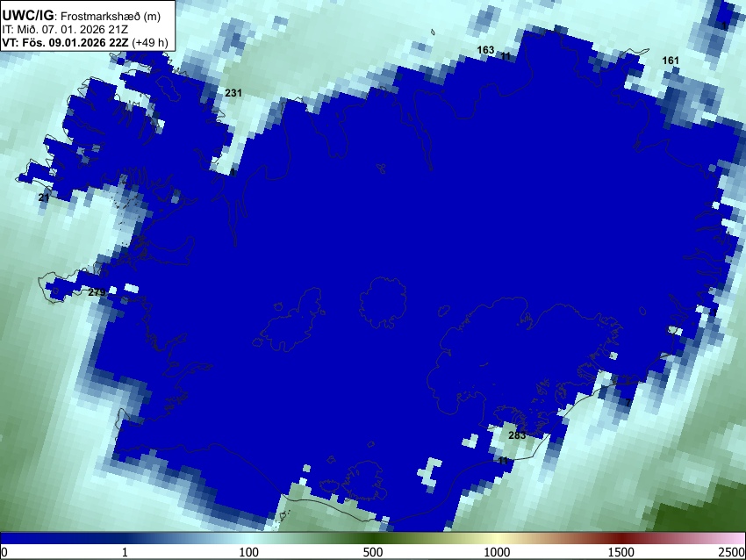Click the 'UWC/IG: Frostmarkshæð (m)' title text
The image size is (746, 560).
(x=82, y=16)
